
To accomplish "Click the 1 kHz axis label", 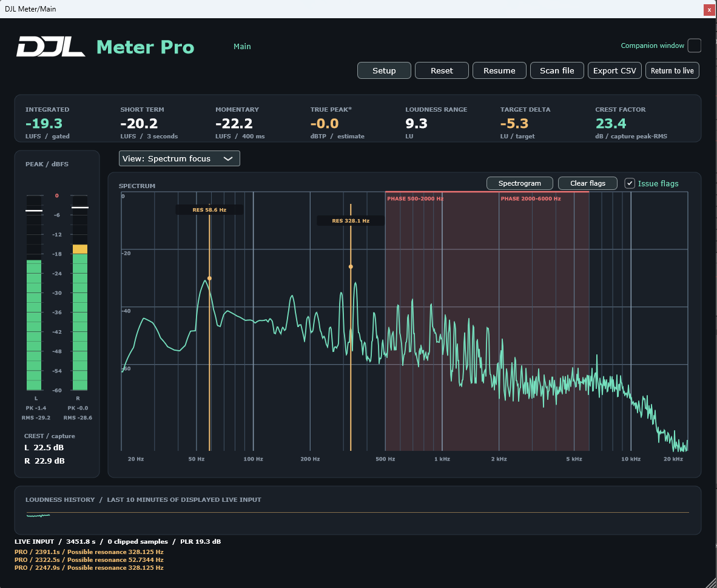I will tap(442, 459).
